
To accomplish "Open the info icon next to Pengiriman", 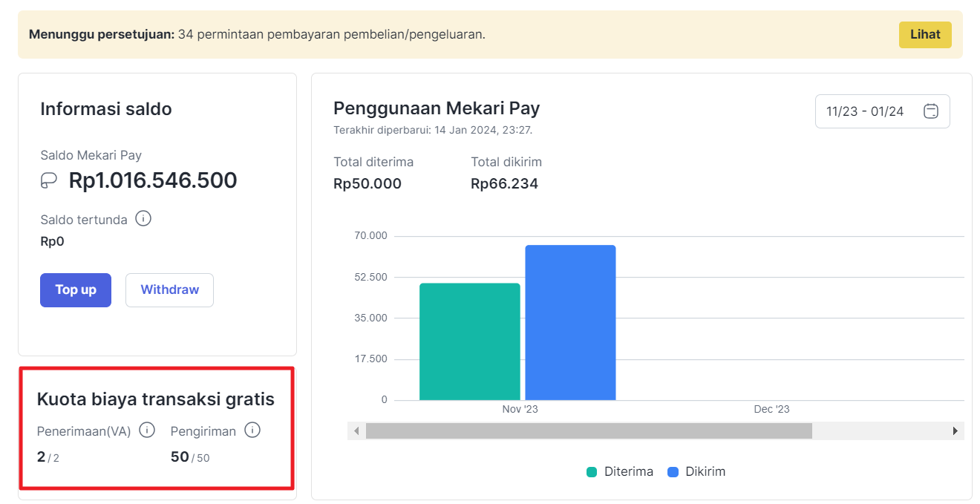I will (x=252, y=430).
